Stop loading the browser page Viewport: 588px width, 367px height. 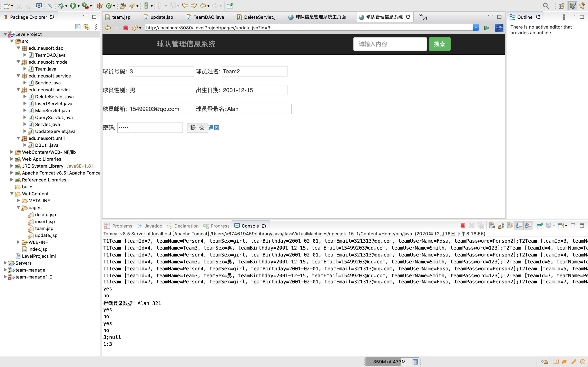(126, 28)
